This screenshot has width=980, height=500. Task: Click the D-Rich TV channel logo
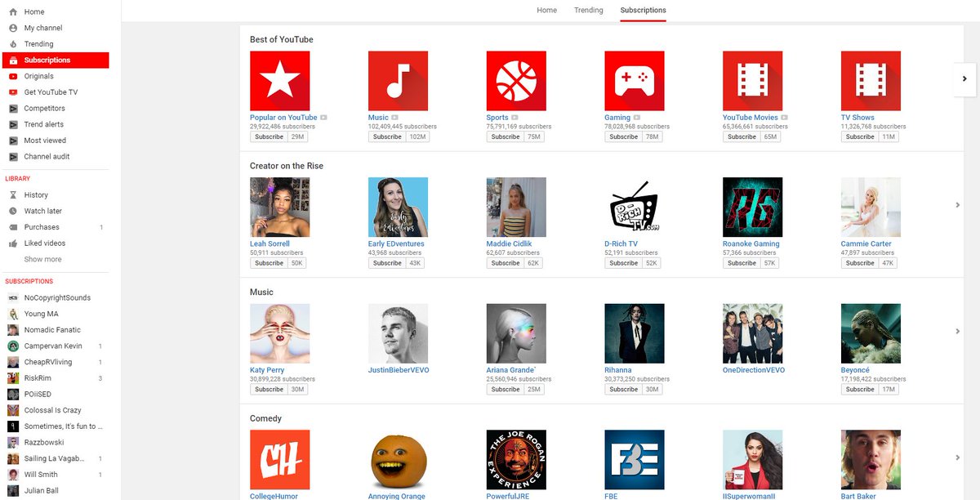click(635, 208)
